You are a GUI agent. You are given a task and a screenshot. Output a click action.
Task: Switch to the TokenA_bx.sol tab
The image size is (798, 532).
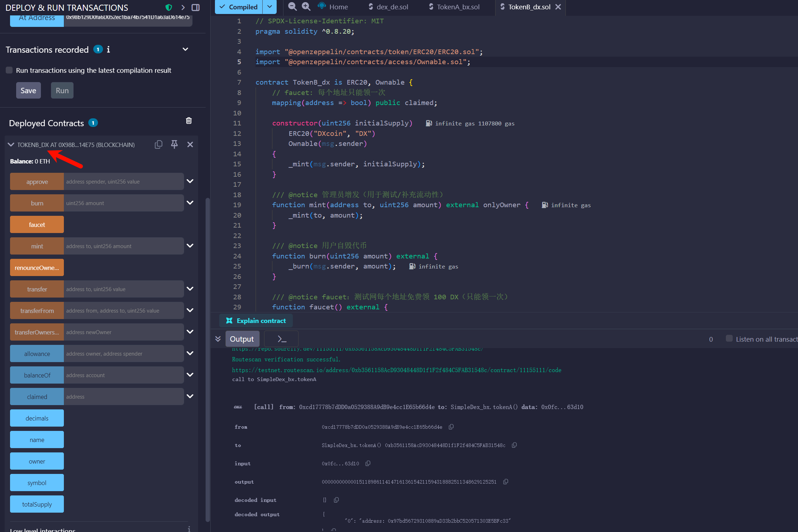(457, 7)
